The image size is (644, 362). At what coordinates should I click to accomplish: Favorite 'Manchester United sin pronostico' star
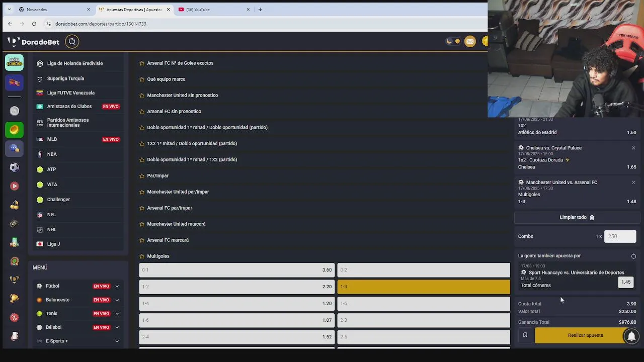coord(142,95)
